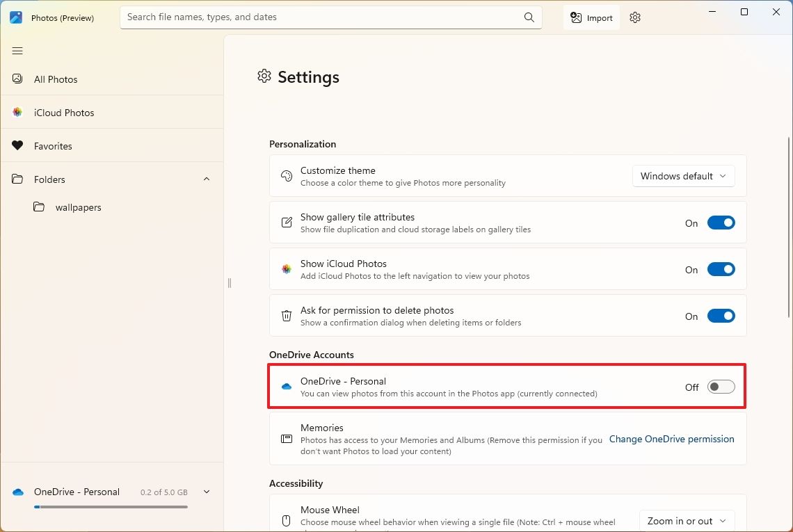The image size is (793, 532).
Task: Open the Windows default theme dropdown
Action: pyautogui.click(x=683, y=176)
